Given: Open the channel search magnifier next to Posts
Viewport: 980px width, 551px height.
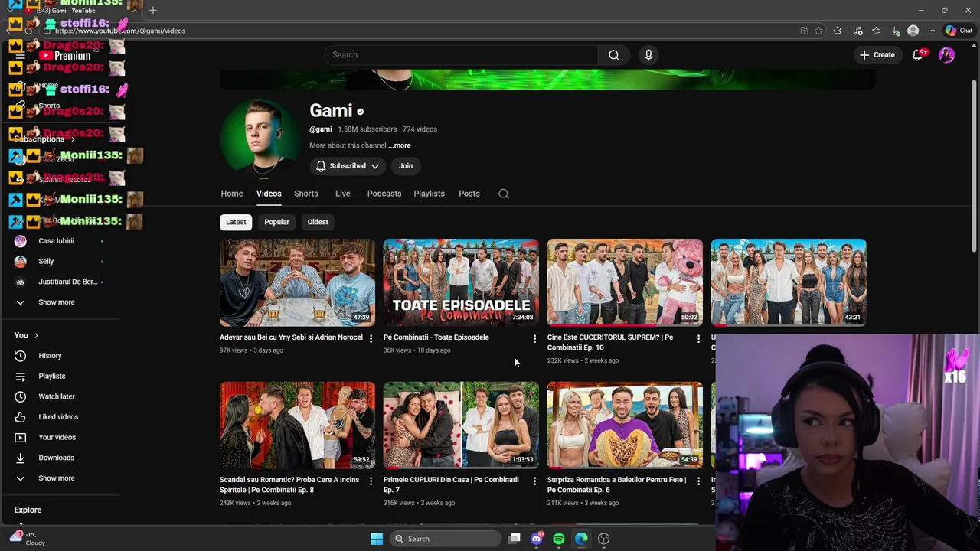Looking at the screenshot, I should [504, 194].
